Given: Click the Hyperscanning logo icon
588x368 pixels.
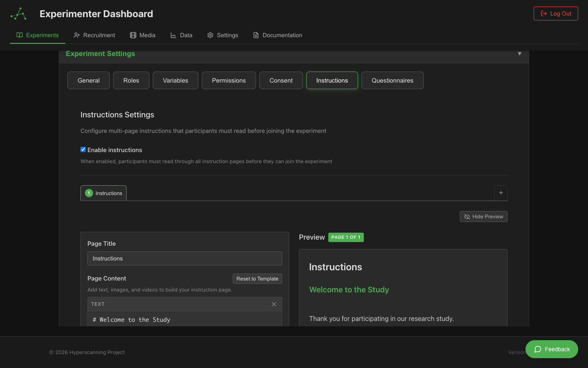Looking at the screenshot, I should [18, 13].
